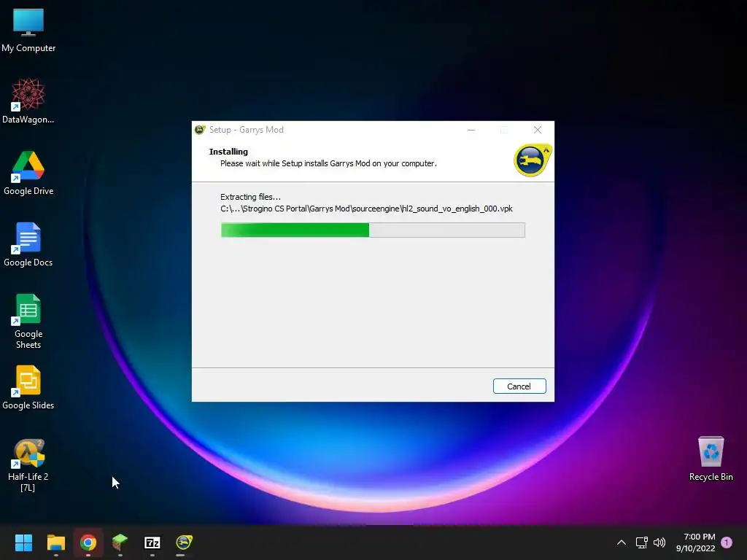Cancel the Garrys Mod installation
747x560 pixels.
coord(519,386)
